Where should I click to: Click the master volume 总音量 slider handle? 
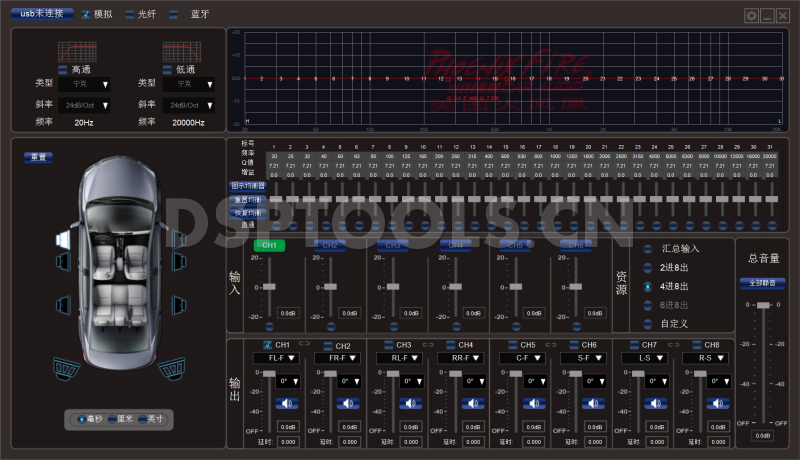[x=763, y=305]
